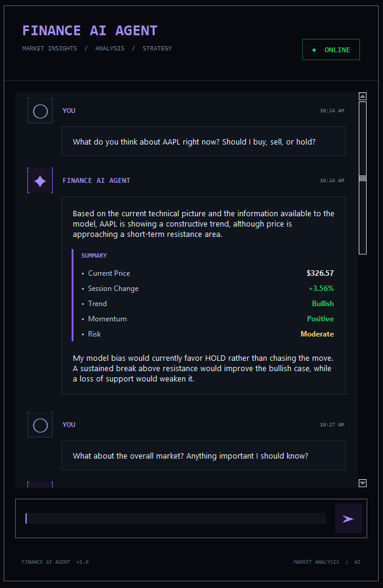The height and width of the screenshot is (588, 383).
Task: Click the Finance AI Agent sparkle avatar
Action: click(40, 180)
